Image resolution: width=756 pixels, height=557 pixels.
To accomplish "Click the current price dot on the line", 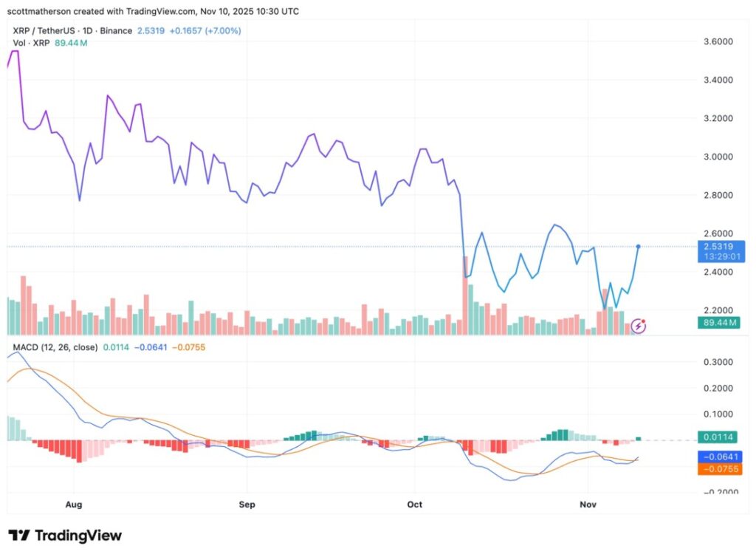I will coord(638,246).
